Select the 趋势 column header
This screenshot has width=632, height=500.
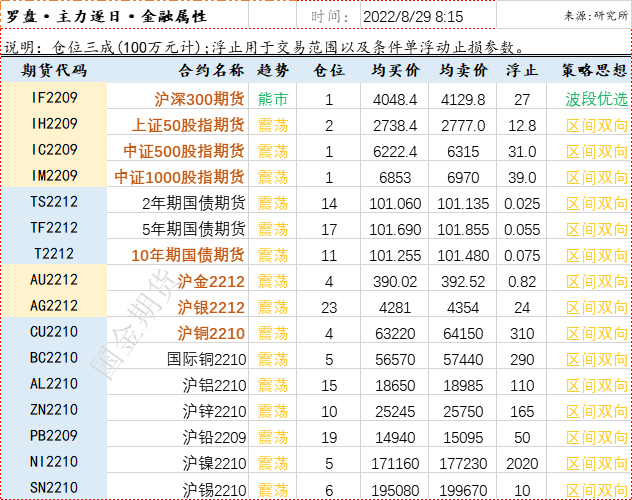[273, 70]
